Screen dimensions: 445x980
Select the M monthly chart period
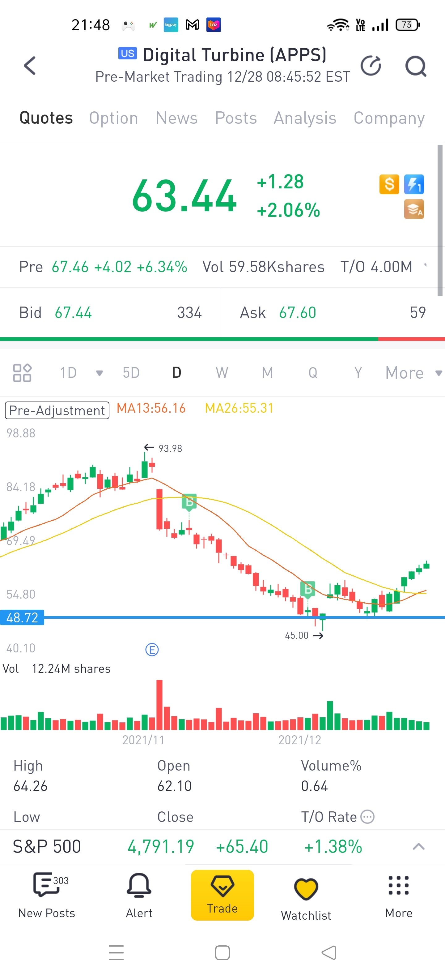click(x=268, y=373)
